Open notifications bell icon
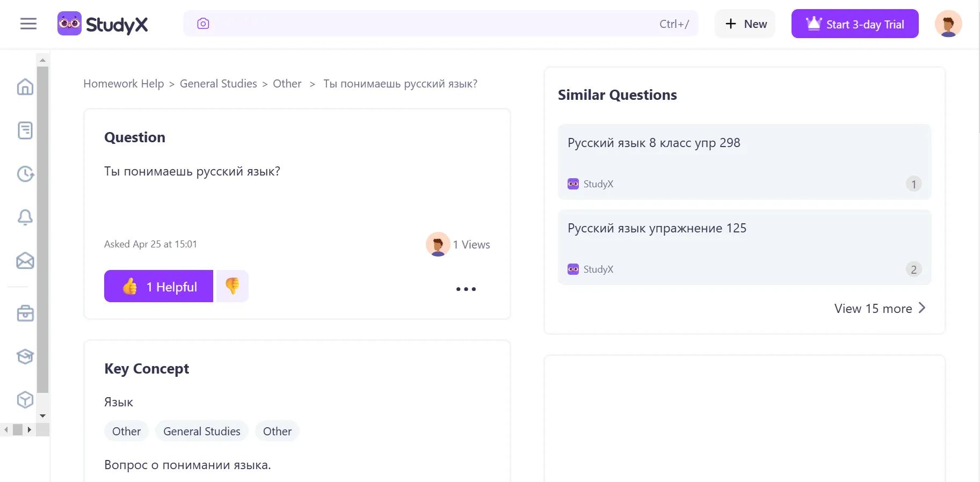This screenshot has height=482, width=980. coord(25,217)
